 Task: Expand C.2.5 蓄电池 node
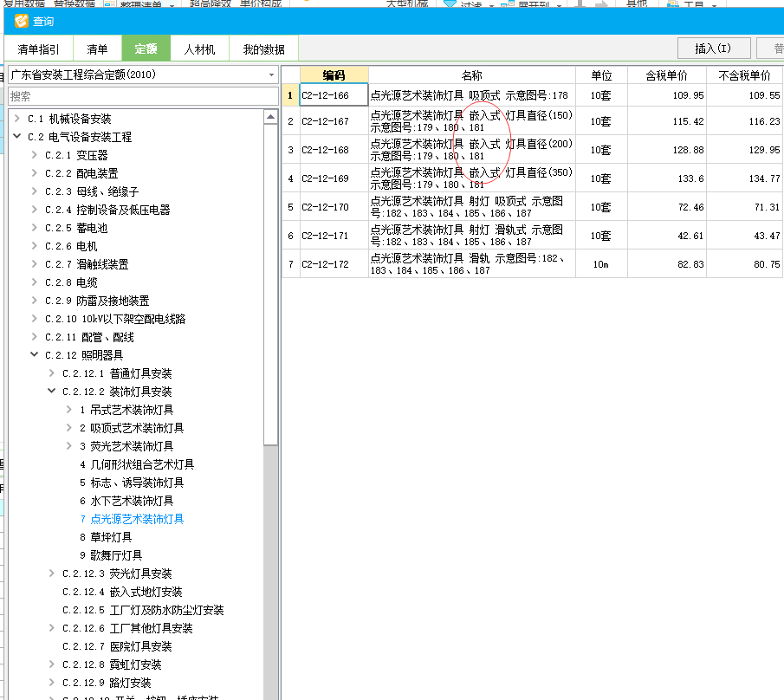35,228
